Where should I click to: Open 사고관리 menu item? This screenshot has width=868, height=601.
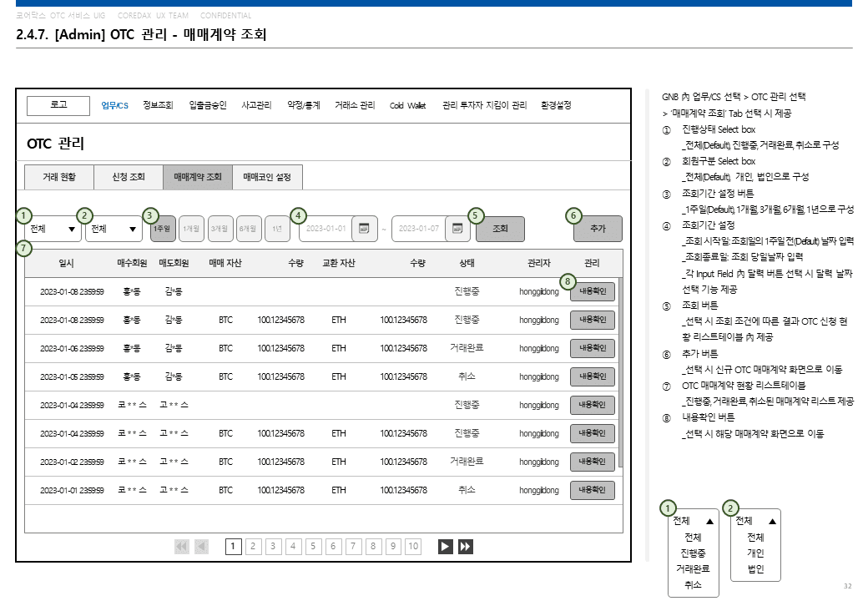pyautogui.click(x=256, y=105)
